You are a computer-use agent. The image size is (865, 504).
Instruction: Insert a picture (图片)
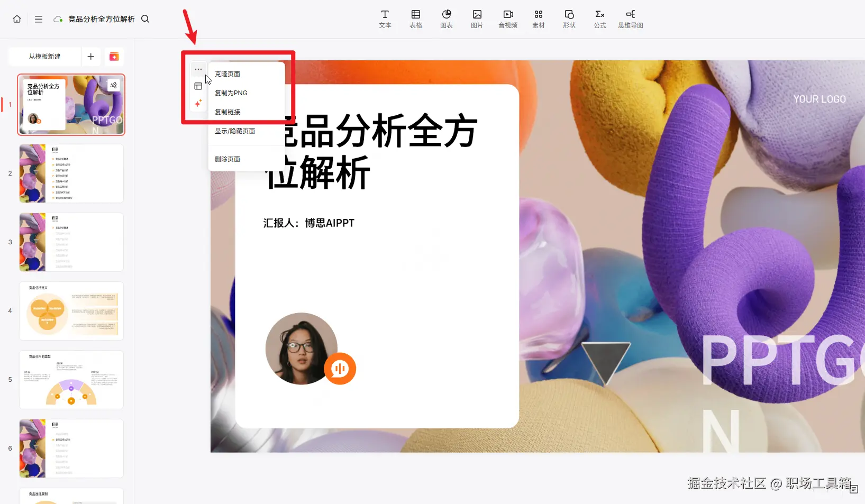point(477,19)
